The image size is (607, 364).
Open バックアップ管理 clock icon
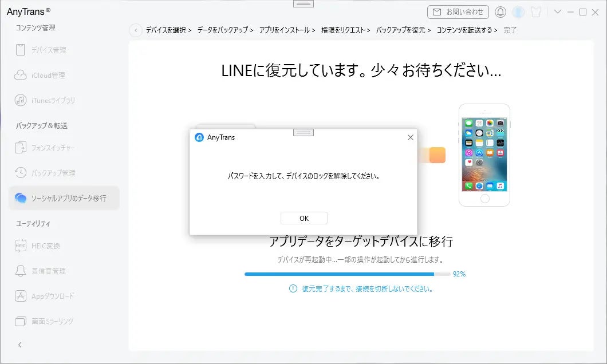tap(21, 172)
